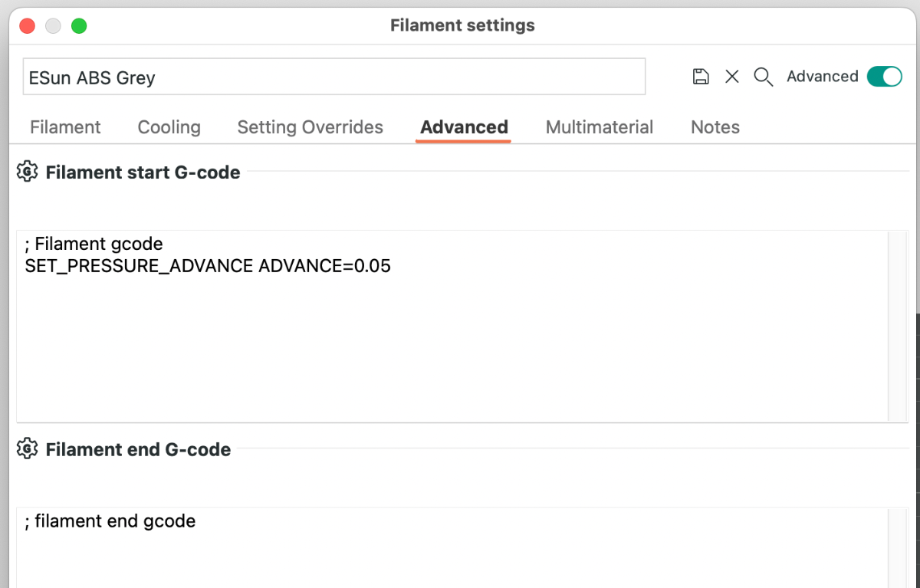
Task: Click the start G-code editor scrollbar
Action: pos(897,326)
